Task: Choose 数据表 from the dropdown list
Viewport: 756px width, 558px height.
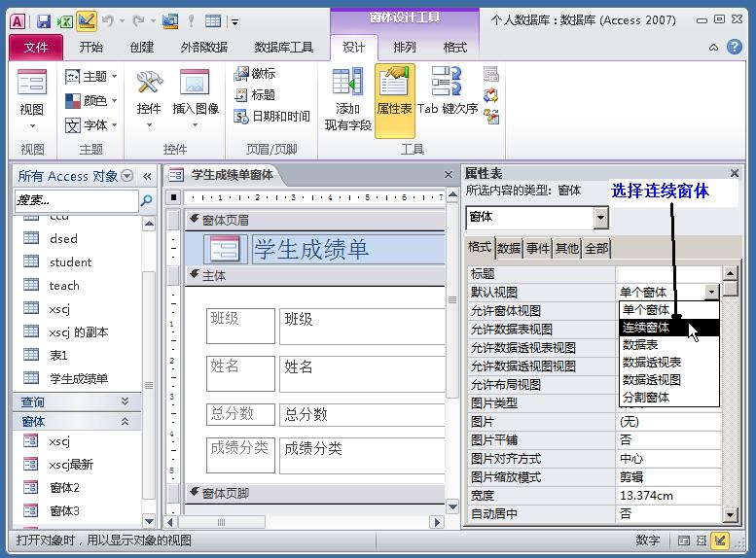Action: coord(669,345)
